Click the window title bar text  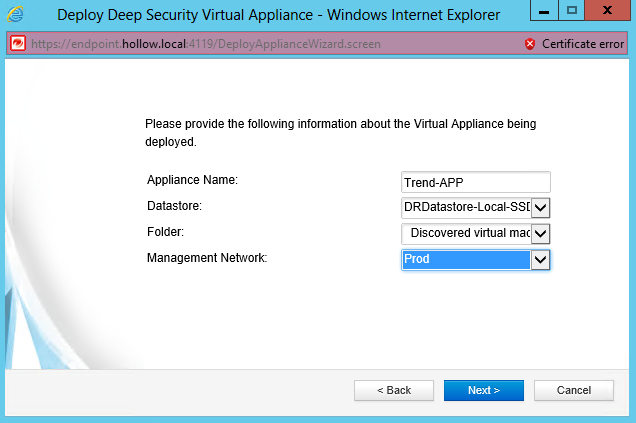pyautogui.click(x=280, y=15)
